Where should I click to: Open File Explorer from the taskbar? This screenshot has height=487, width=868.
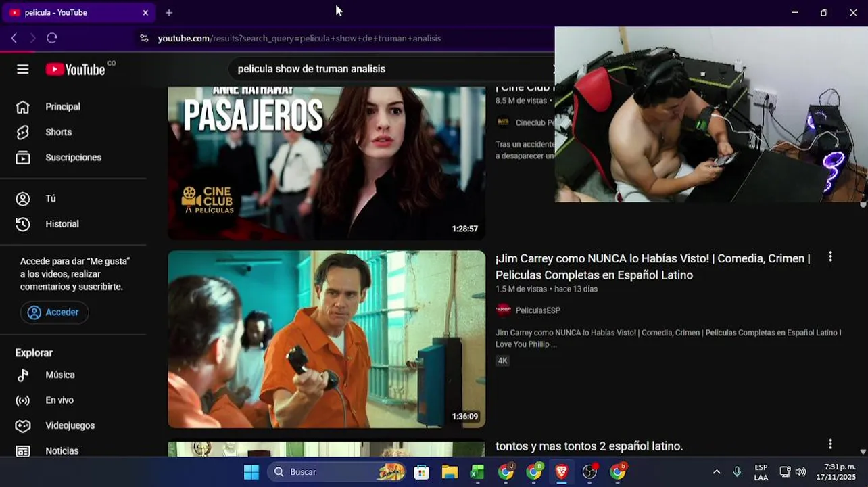450,472
